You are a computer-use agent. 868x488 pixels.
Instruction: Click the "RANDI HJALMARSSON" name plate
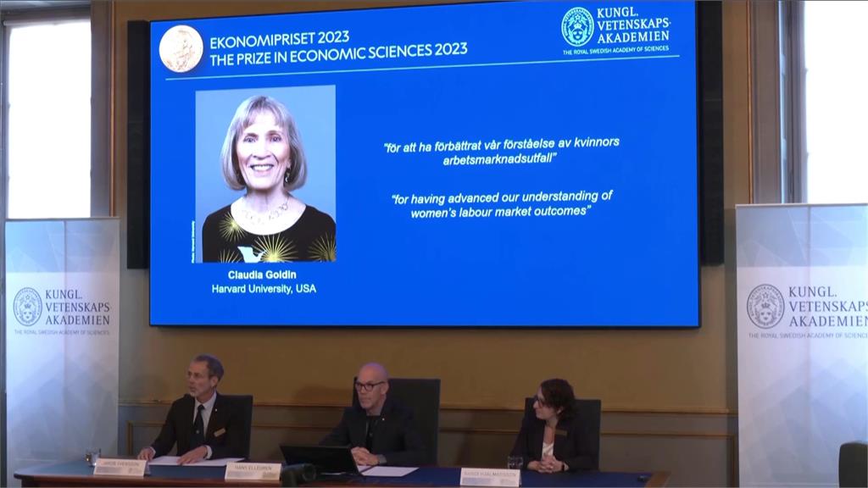pos(489,477)
